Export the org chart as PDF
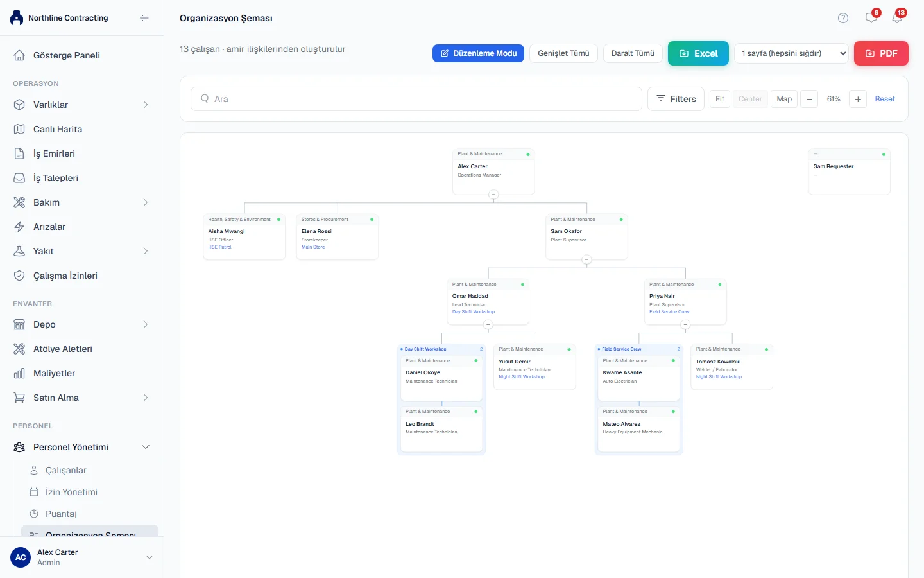Screen dimensions: 924x578 click(x=881, y=53)
